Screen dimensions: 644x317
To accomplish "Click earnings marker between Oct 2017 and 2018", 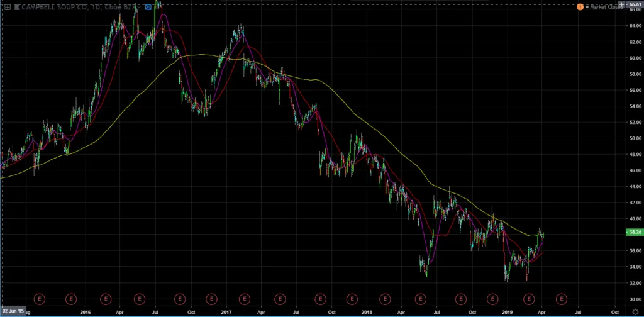I will (x=352, y=299).
